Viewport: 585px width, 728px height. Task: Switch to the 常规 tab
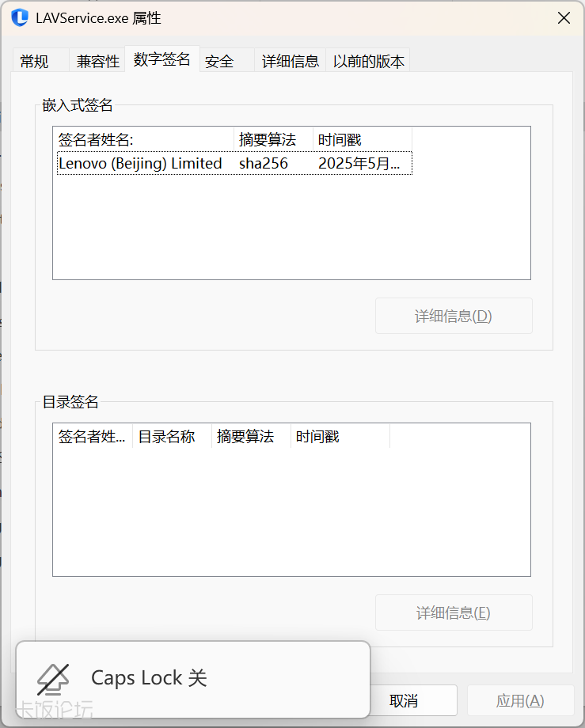(41, 61)
